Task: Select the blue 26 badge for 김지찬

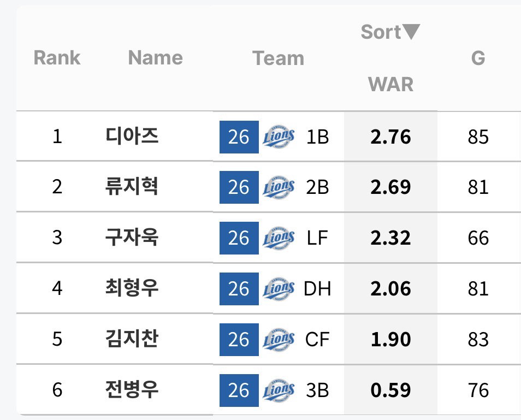Action: [239, 340]
